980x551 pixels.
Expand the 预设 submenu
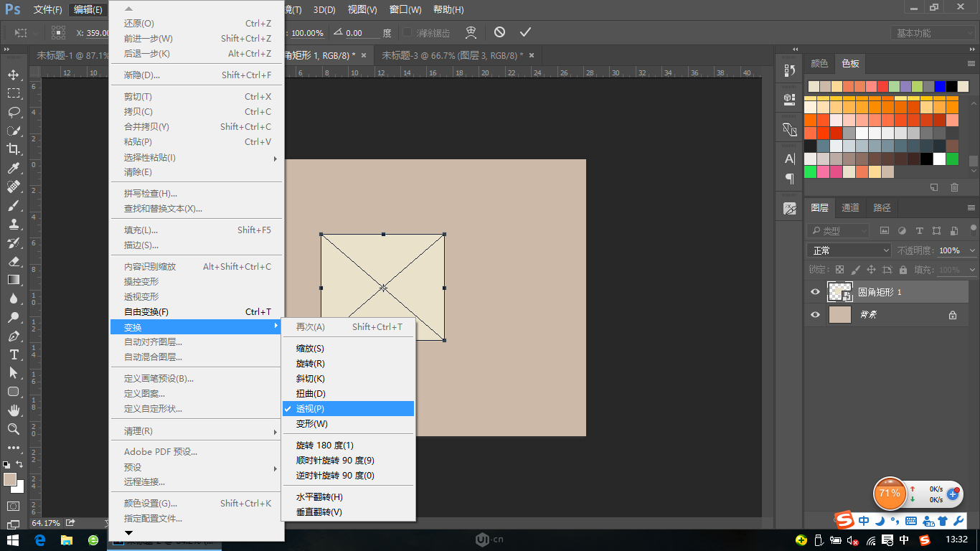[x=197, y=467]
